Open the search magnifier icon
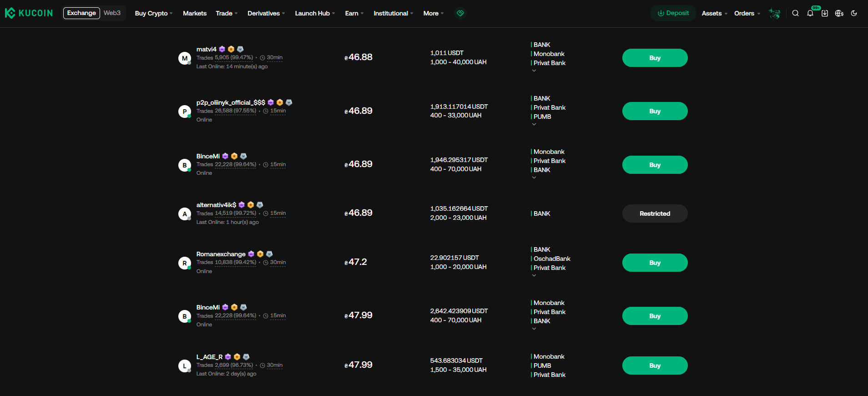868x396 pixels. pyautogui.click(x=795, y=13)
